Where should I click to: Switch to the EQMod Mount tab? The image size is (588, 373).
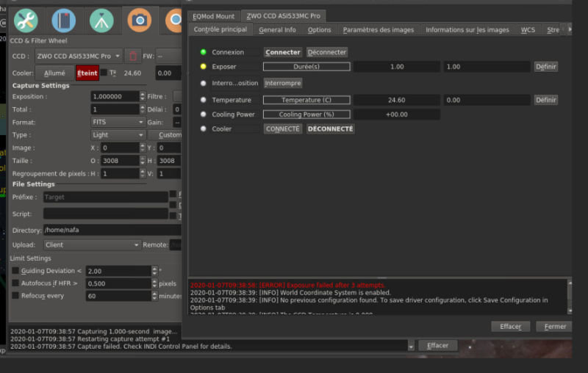pyautogui.click(x=213, y=16)
